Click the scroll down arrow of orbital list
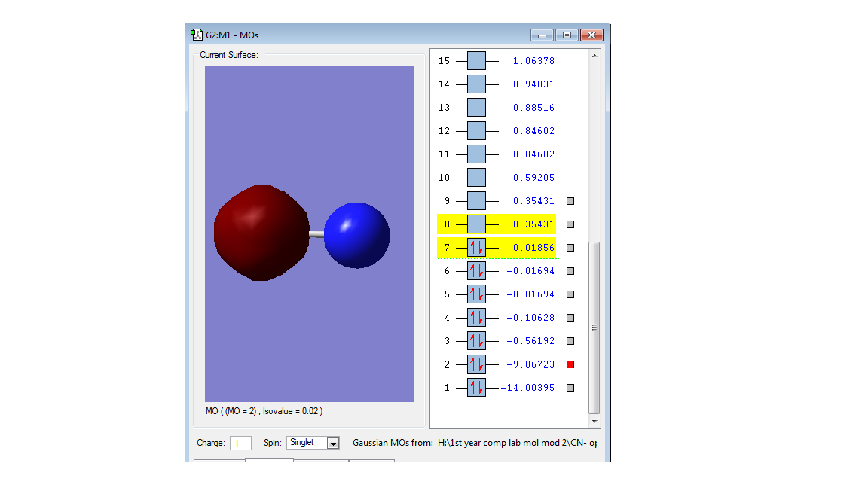This screenshot has width=868, height=488. [x=594, y=421]
